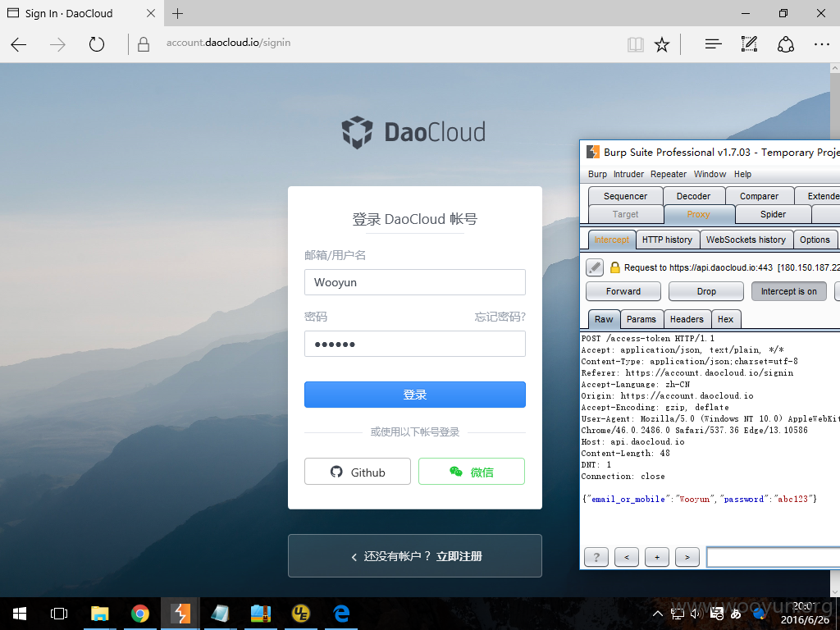
Task: Switch to the Hex view tab
Action: pyautogui.click(x=726, y=319)
